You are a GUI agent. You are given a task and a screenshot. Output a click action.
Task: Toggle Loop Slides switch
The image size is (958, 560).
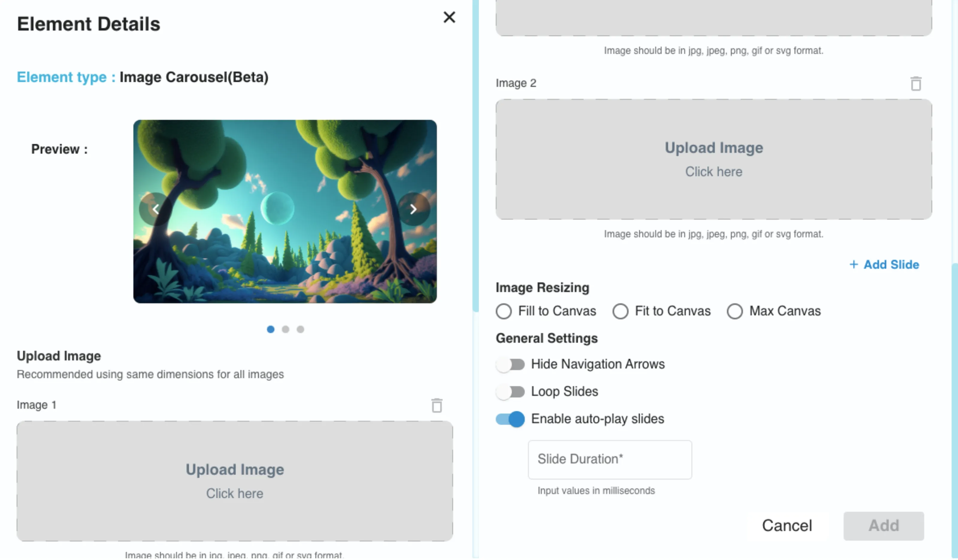(510, 392)
